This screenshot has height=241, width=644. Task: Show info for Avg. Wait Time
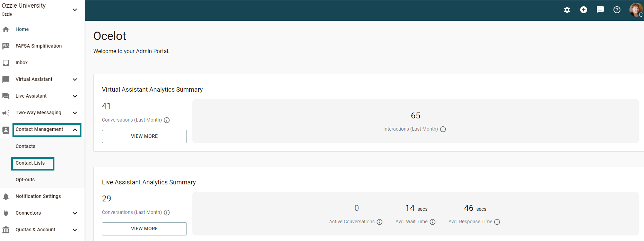click(433, 222)
